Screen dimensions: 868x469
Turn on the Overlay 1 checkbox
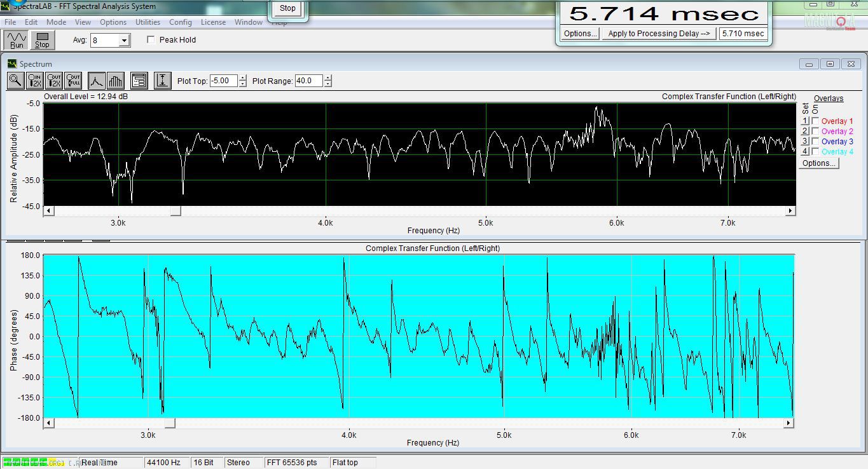click(x=815, y=121)
